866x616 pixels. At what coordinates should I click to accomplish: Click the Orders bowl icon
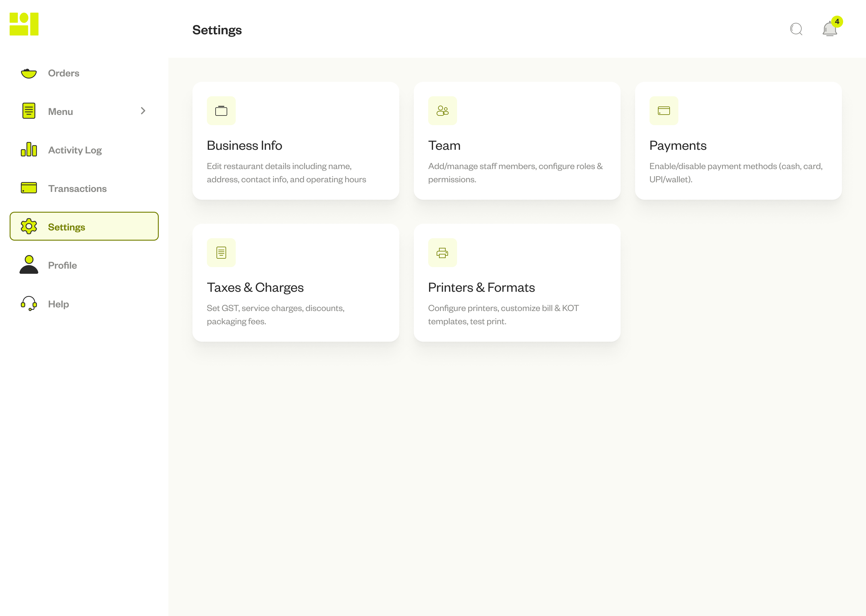tap(29, 73)
